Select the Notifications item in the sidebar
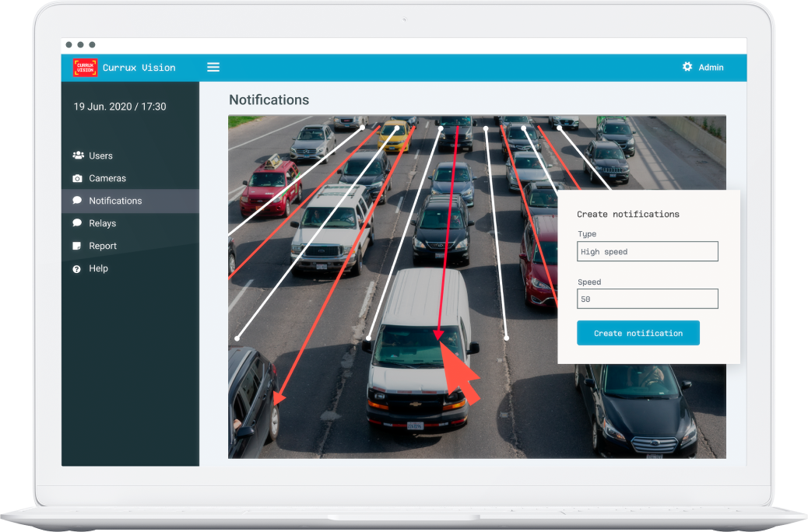The height and width of the screenshot is (532, 808). click(x=115, y=201)
